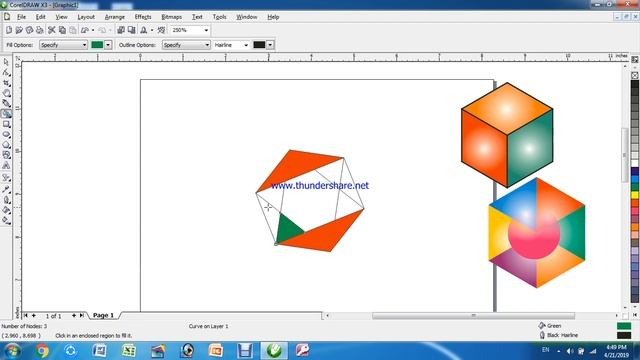Select the Freehand drawing tool

coord(6,103)
